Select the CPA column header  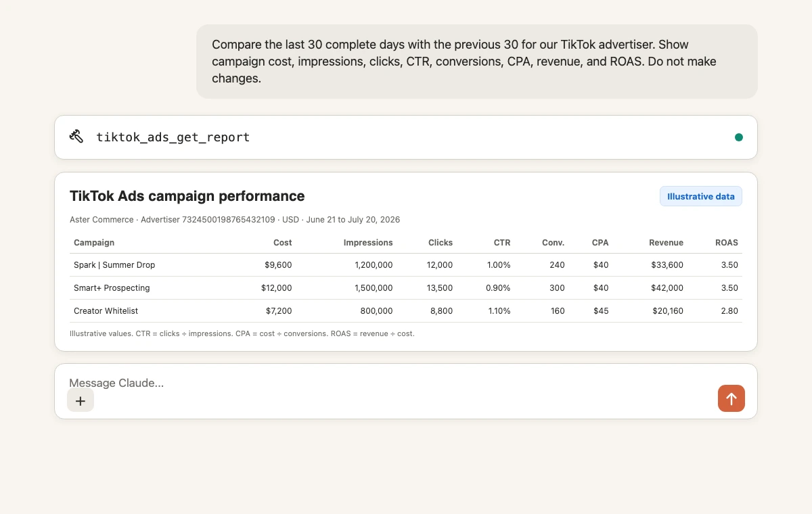600,242
